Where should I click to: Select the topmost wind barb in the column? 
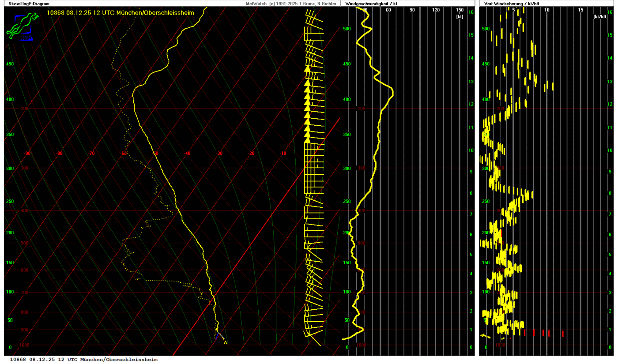(314, 17)
